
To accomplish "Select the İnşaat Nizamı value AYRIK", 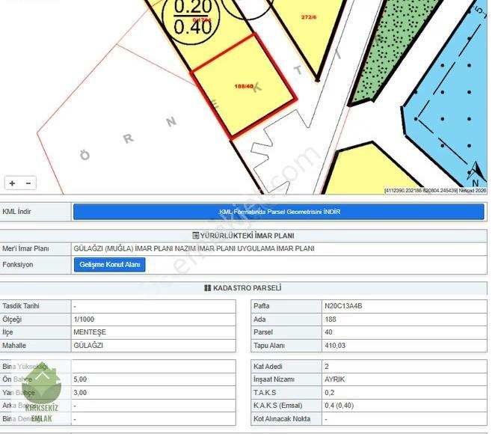I will [334, 379].
